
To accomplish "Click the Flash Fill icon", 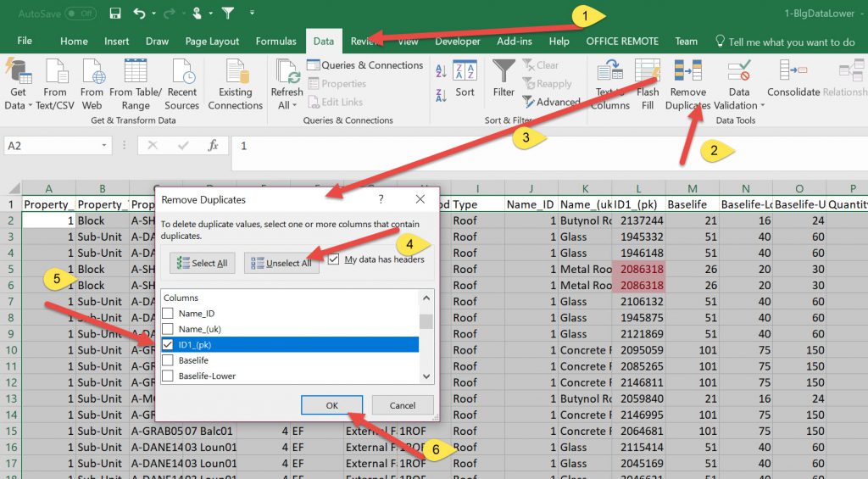I will tap(648, 73).
